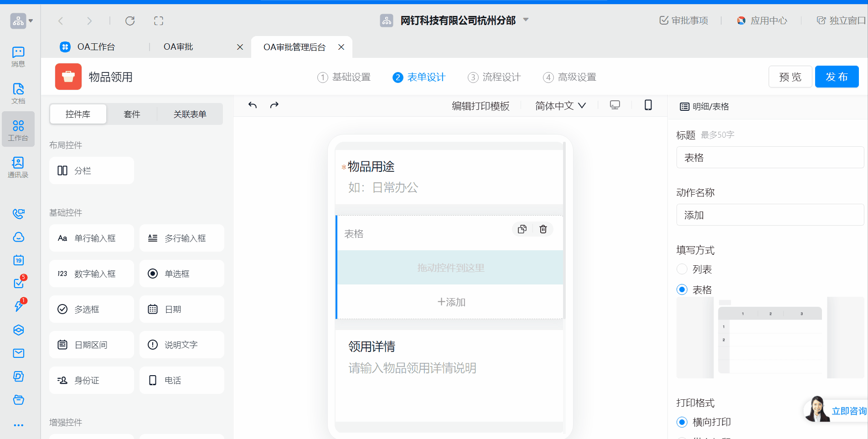Copy the 表格 control
Screen dimensions: 868x439
522,229
